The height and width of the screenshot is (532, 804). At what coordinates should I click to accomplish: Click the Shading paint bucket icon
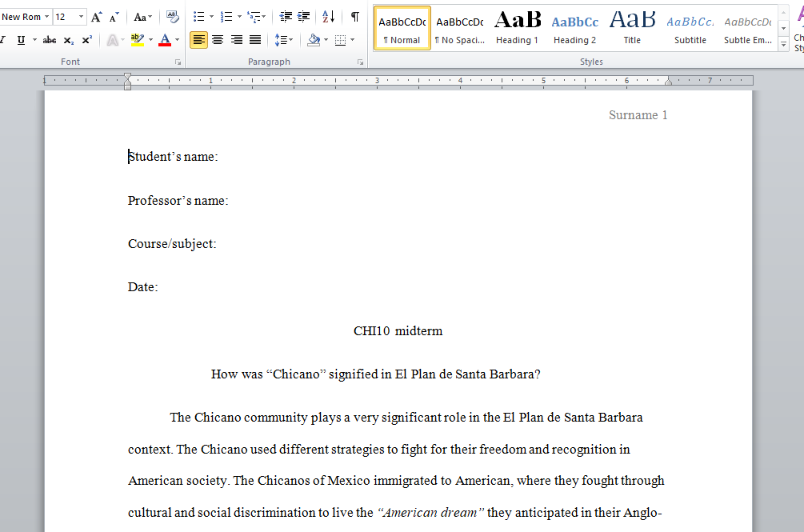314,40
